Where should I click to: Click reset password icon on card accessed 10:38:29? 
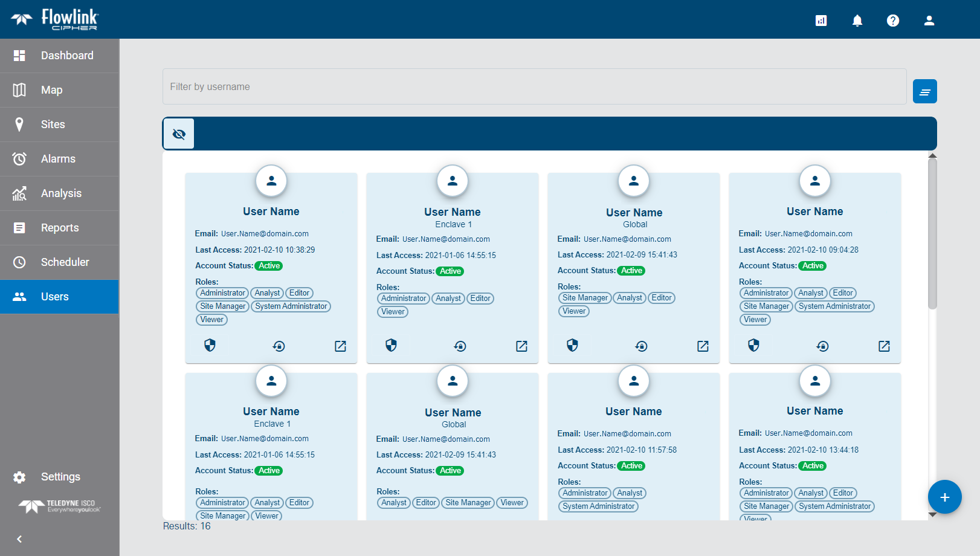coord(279,346)
